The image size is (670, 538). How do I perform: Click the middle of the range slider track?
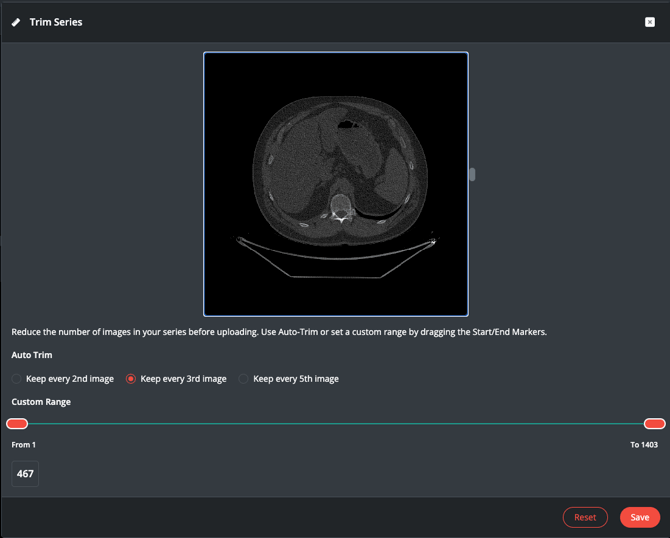(x=335, y=424)
